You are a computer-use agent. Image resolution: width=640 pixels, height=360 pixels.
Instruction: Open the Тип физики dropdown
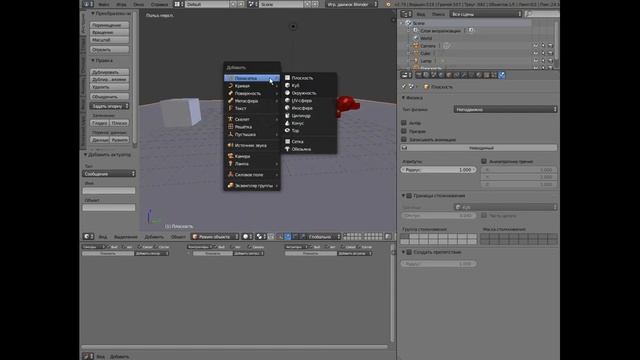click(505, 109)
